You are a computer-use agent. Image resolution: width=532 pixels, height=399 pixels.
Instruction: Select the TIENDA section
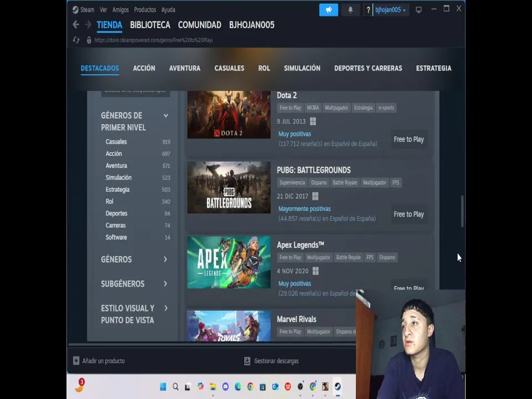coord(109,25)
